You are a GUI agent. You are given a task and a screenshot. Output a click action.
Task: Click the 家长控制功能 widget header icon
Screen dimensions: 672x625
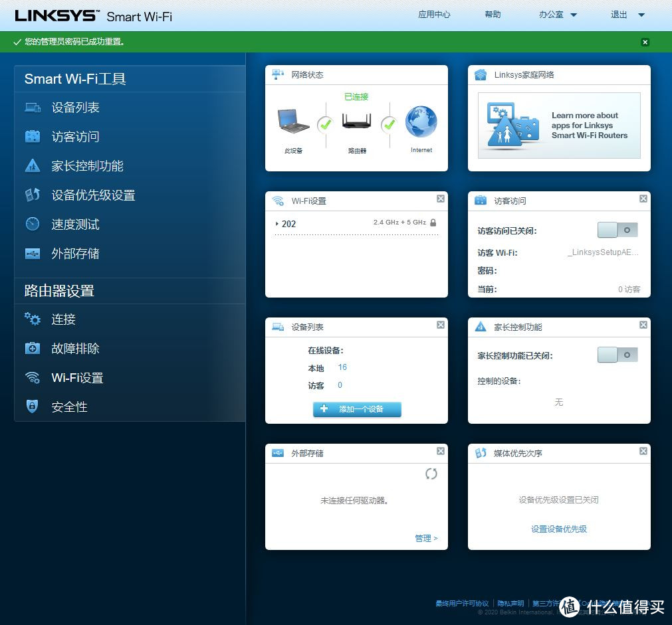click(x=481, y=327)
